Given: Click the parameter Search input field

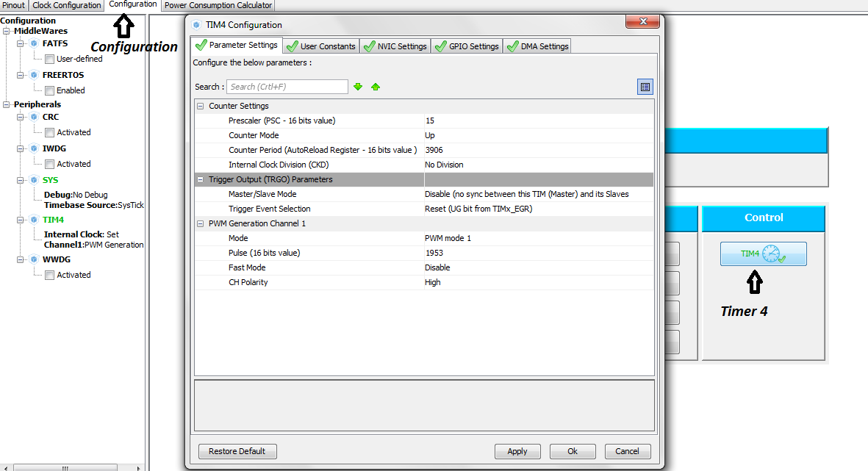Looking at the screenshot, I should tap(287, 87).
